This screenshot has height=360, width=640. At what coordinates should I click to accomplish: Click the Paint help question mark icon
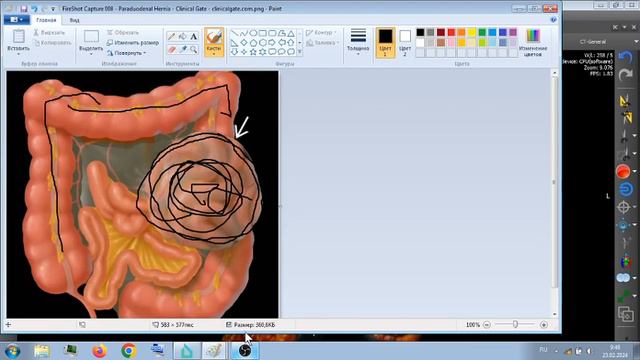pyautogui.click(x=553, y=20)
